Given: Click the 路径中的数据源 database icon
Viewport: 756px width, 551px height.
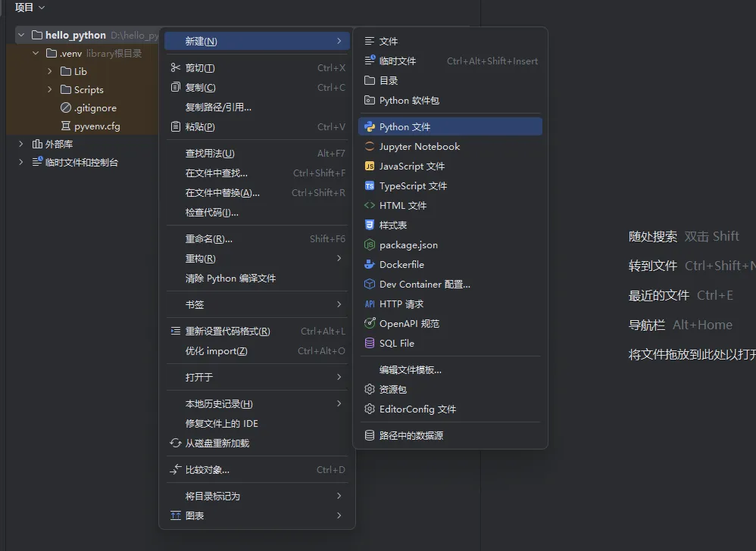Looking at the screenshot, I should click(x=370, y=435).
